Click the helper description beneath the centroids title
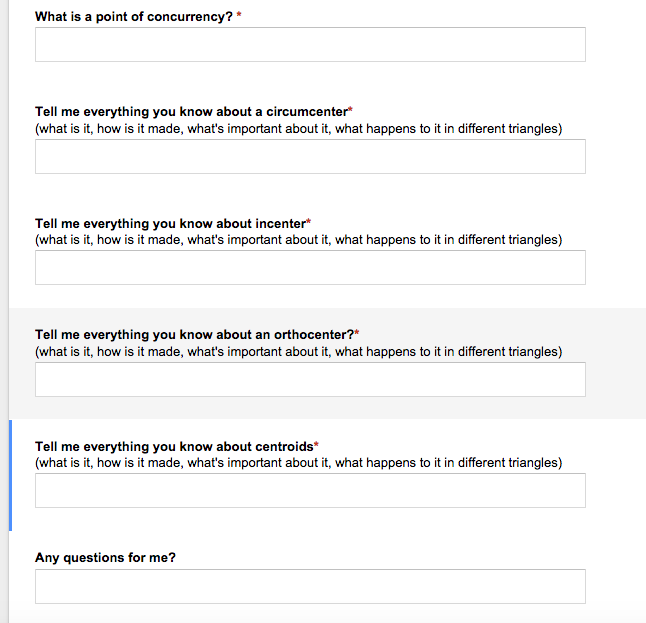 [298, 463]
